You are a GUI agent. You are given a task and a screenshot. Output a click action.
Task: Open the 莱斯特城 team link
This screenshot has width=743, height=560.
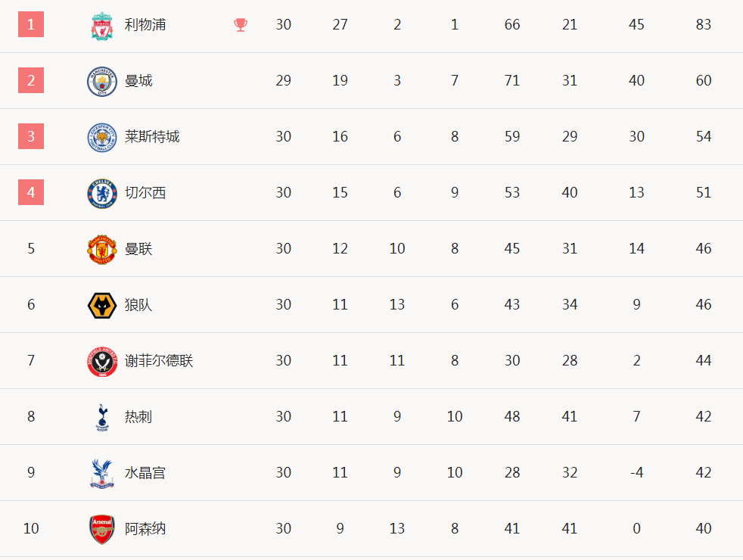(x=152, y=136)
